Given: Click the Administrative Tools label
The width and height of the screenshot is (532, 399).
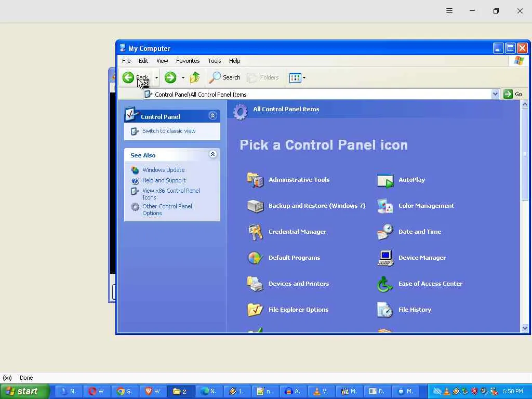Looking at the screenshot, I should click(x=299, y=180).
